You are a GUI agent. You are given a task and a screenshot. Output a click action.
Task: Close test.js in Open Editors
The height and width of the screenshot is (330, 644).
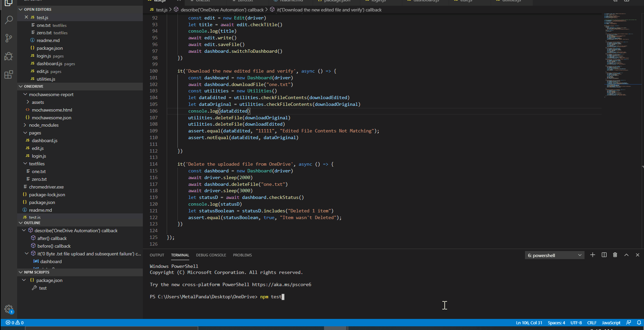coord(26,17)
